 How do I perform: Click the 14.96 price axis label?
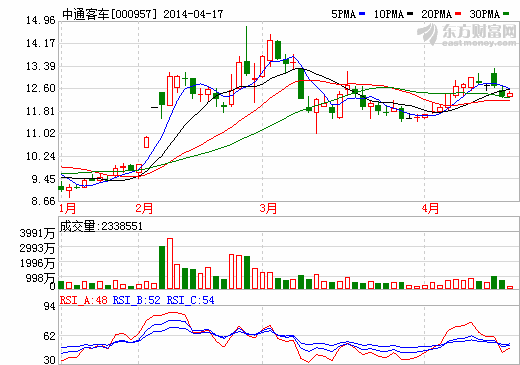41,21
